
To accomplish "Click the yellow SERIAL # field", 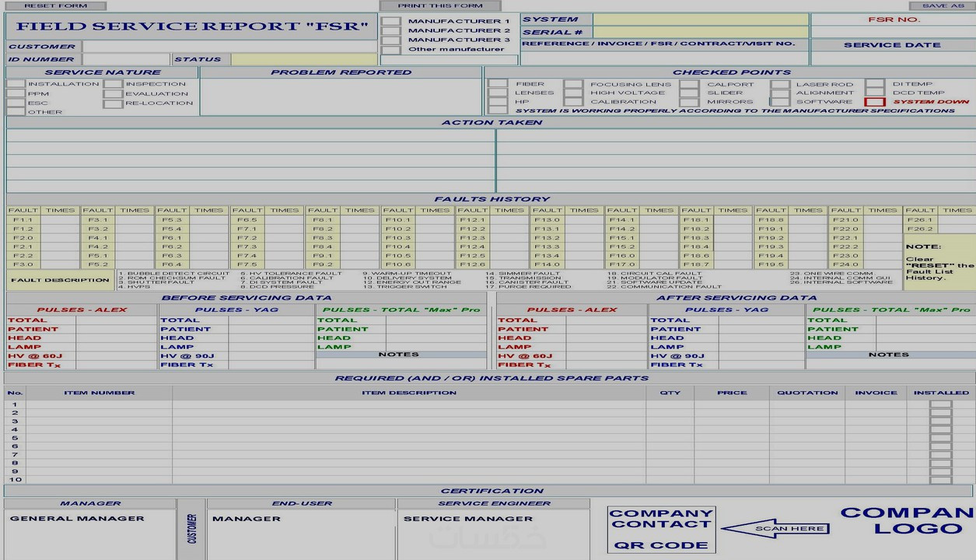I will click(701, 33).
